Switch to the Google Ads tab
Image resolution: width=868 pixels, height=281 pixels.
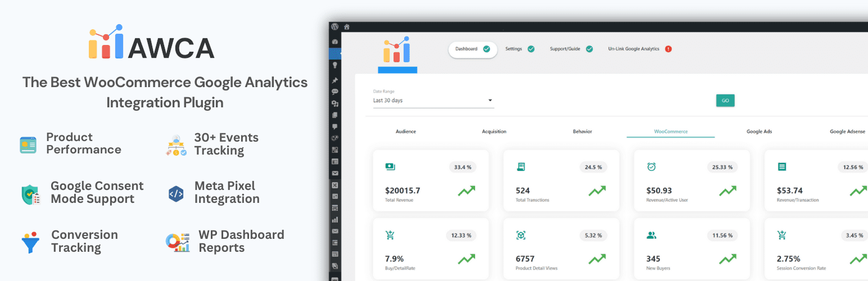pos(759,132)
